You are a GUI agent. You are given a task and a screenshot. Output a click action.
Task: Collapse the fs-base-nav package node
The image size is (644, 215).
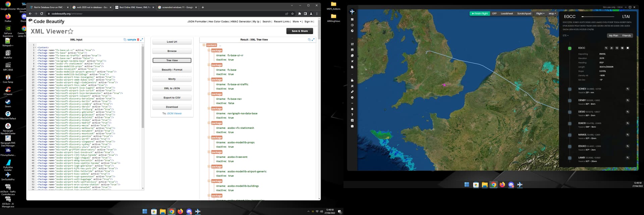209,94
